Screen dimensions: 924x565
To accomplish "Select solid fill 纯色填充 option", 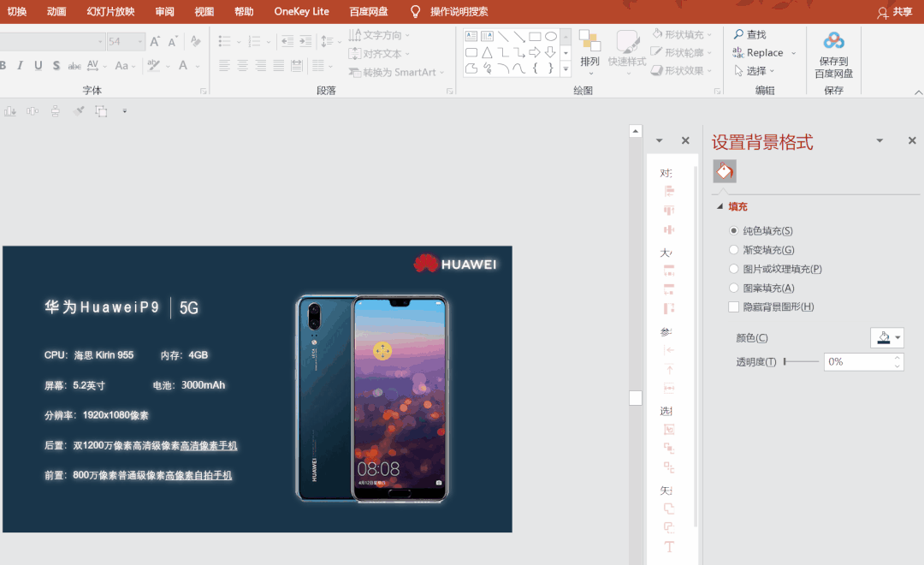I will click(x=761, y=230).
